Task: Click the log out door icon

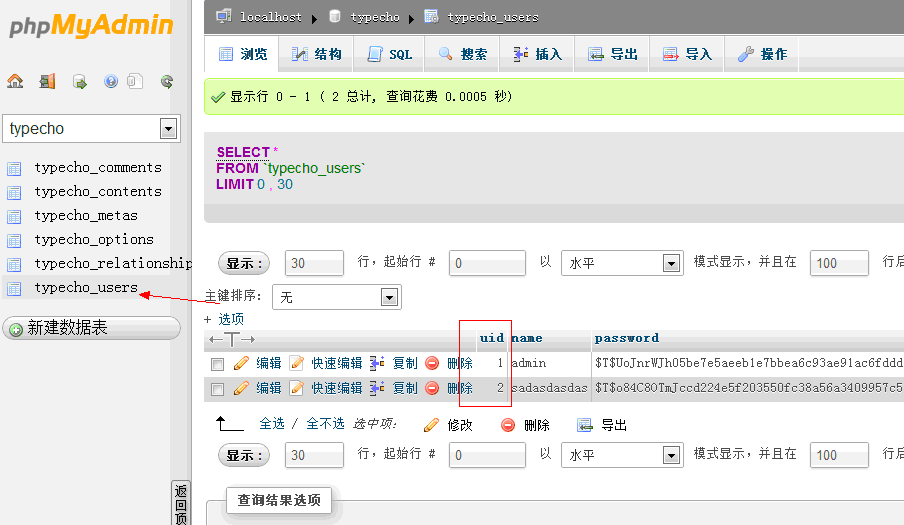Action: tap(47, 82)
